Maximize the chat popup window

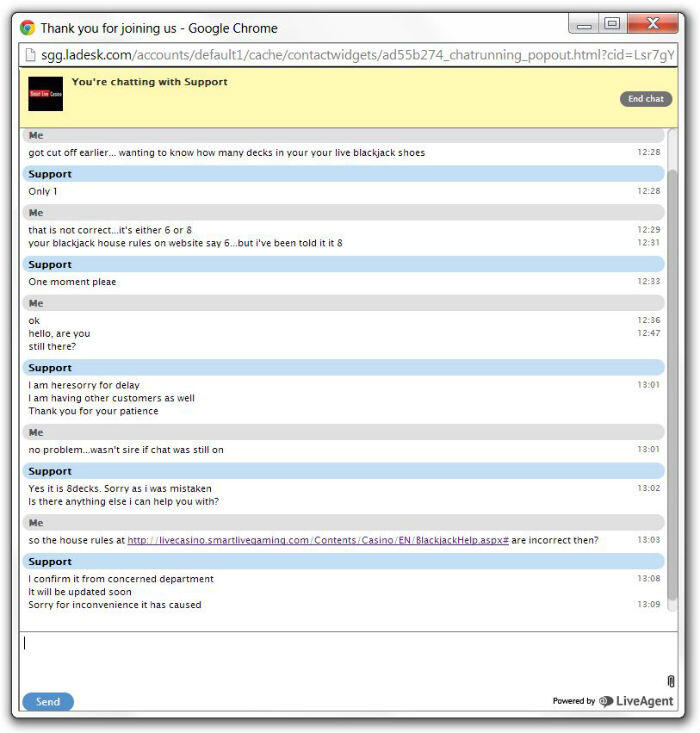(612, 24)
